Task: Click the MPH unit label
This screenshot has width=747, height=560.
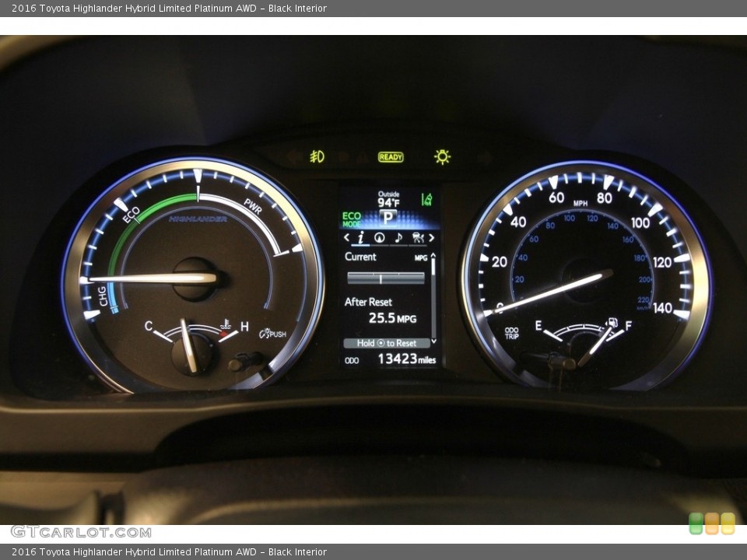Action: 580,203
